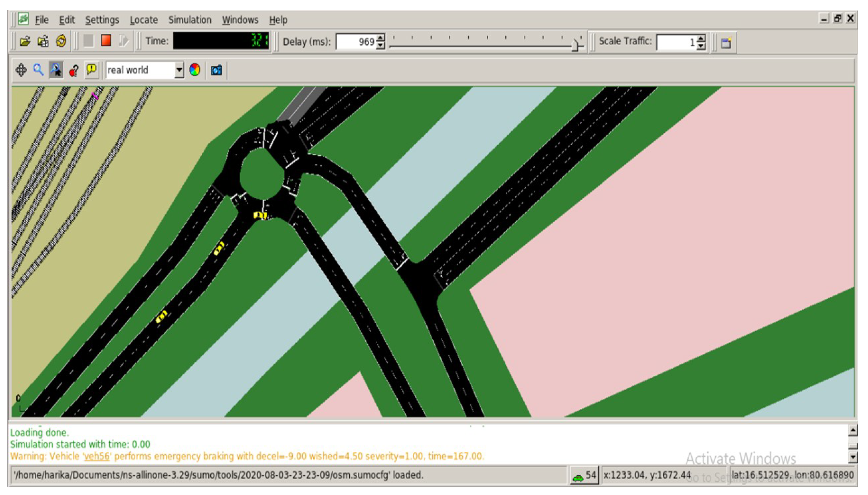Select the magnifier locate tool

click(38, 70)
